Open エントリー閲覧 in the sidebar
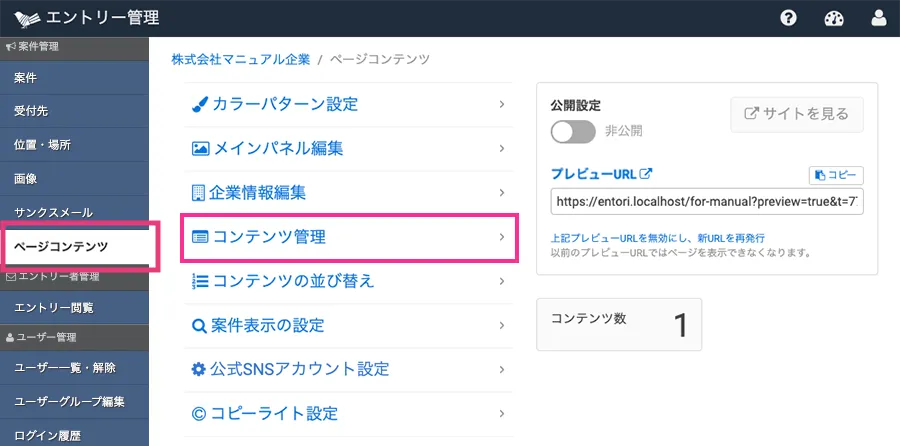900x446 pixels. pyautogui.click(x=55, y=308)
